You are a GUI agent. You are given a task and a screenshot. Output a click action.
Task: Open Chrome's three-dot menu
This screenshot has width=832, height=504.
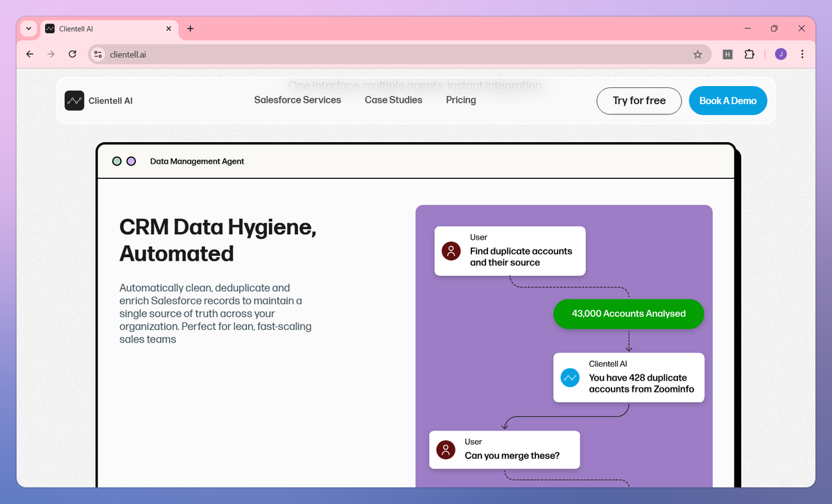802,54
